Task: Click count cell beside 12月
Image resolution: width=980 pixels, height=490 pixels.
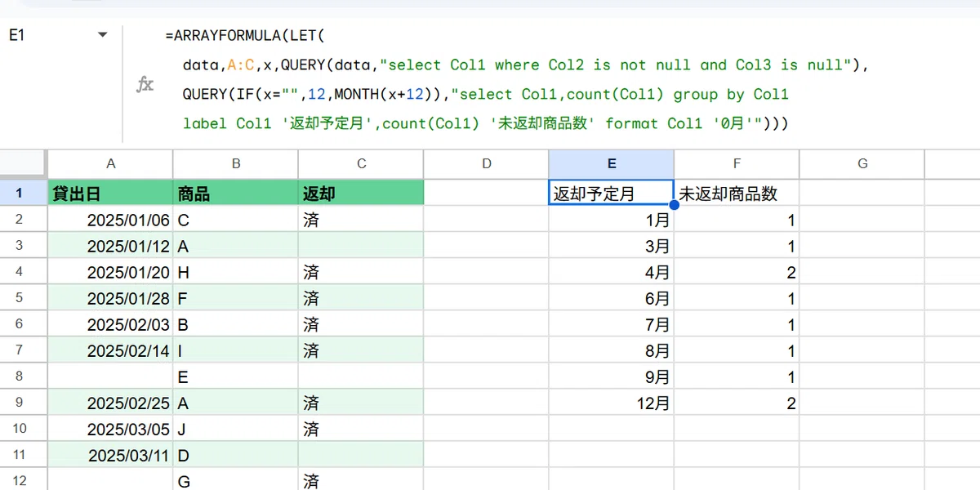Action: [737, 403]
